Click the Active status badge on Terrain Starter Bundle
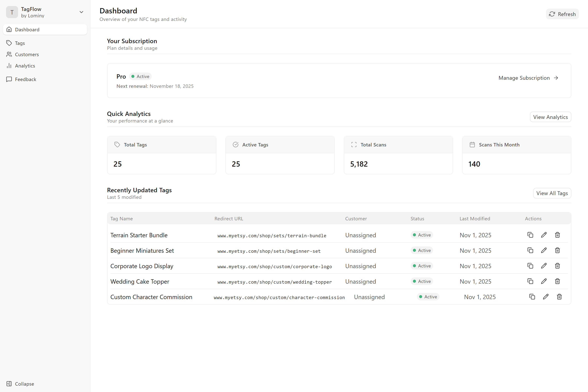Screen dimensions: 588x392 422,235
